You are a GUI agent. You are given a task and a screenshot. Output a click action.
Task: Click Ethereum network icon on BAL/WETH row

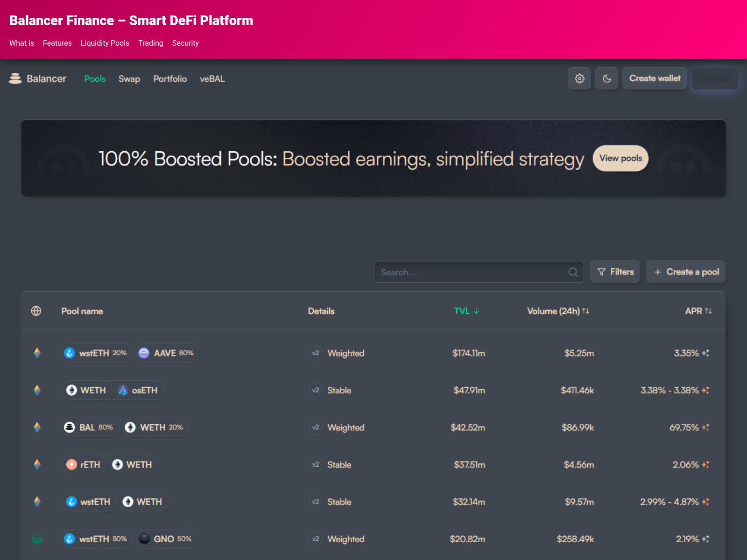(37, 427)
